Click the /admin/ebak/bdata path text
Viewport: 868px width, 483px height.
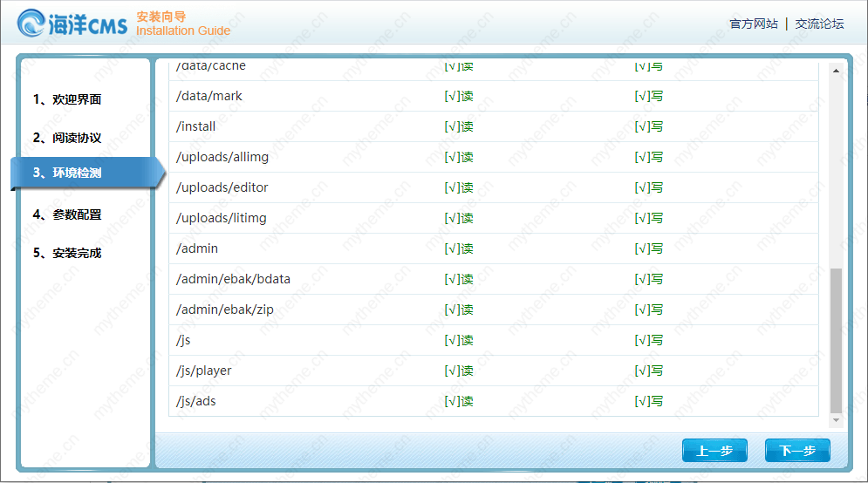[233, 279]
